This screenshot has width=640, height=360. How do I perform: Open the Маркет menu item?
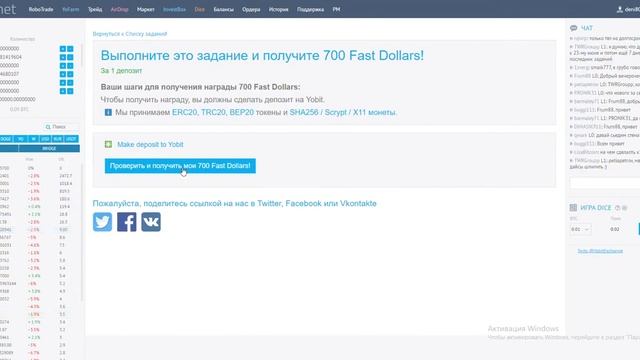(x=146, y=9)
